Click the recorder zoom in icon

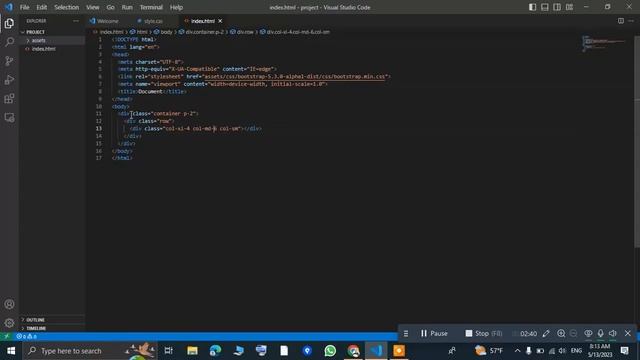coord(561,333)
